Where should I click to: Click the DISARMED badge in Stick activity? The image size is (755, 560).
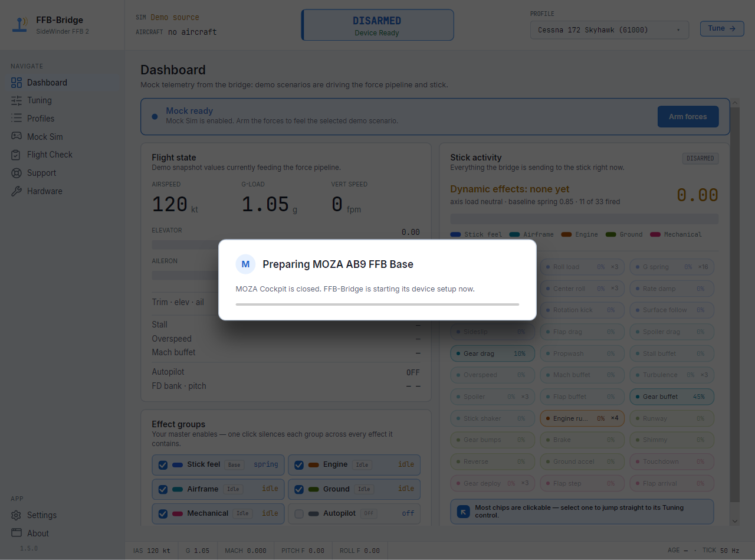click(x=700, y=158)
